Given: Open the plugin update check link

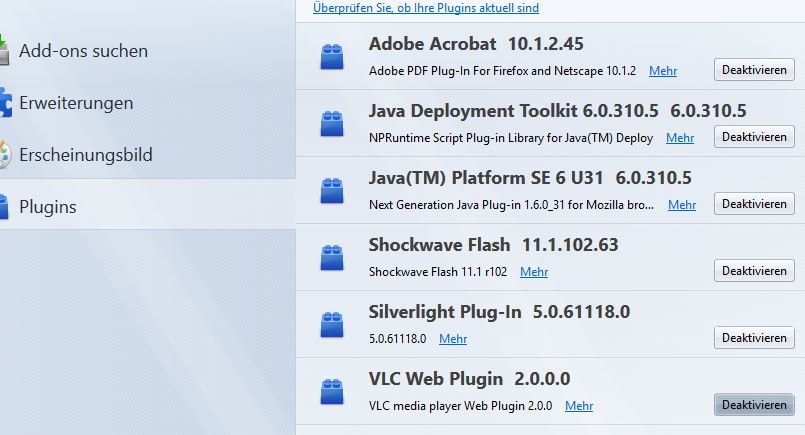Looking at the screenshot, I should (426, 8).
